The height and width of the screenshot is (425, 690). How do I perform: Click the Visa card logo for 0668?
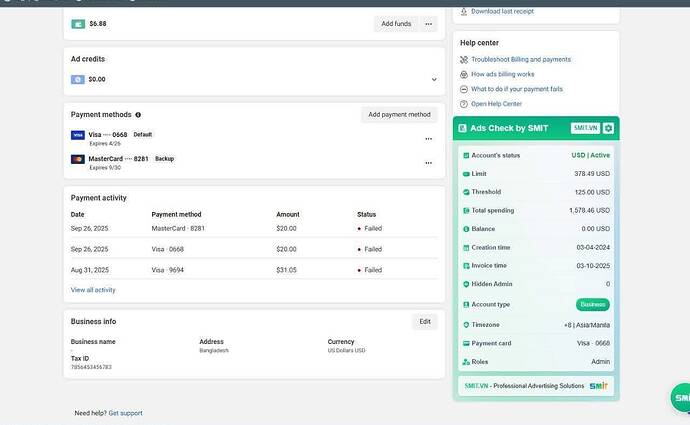(x=78, y=135)
